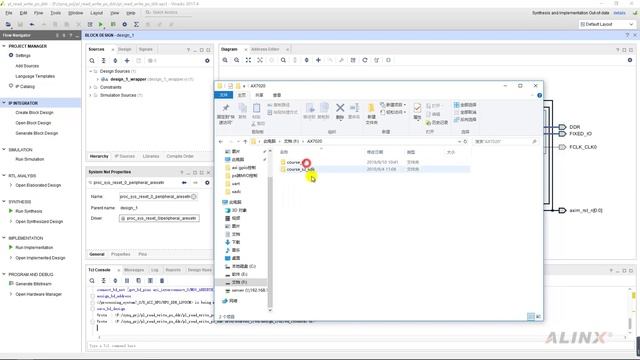Click the Sigma report toolbar icon
The height and width of the screenshot is (360, 640).
click(x=136, y=24)
